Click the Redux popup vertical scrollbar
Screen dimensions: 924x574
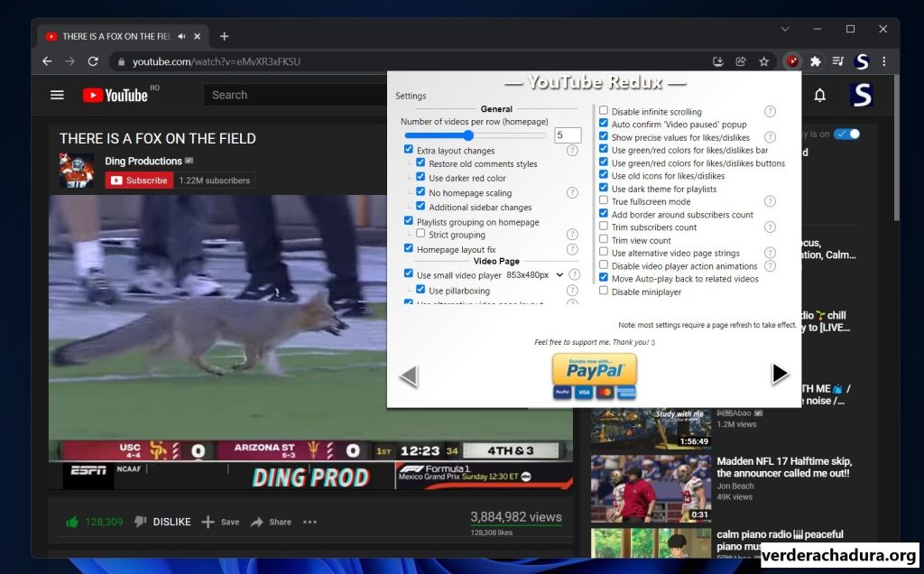[x=595, y=194]
